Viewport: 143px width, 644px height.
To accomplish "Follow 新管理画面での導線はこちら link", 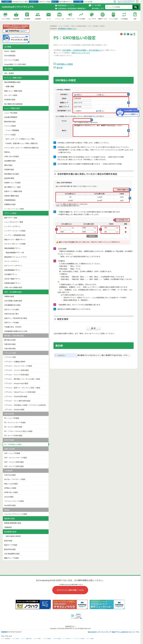I will (x=67, y=29).
